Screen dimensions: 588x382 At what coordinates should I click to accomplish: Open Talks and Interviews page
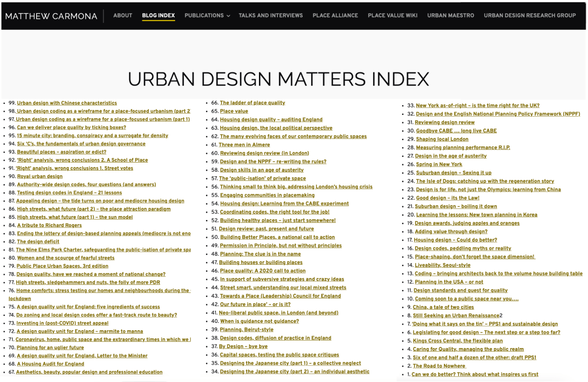click(270, 16)
